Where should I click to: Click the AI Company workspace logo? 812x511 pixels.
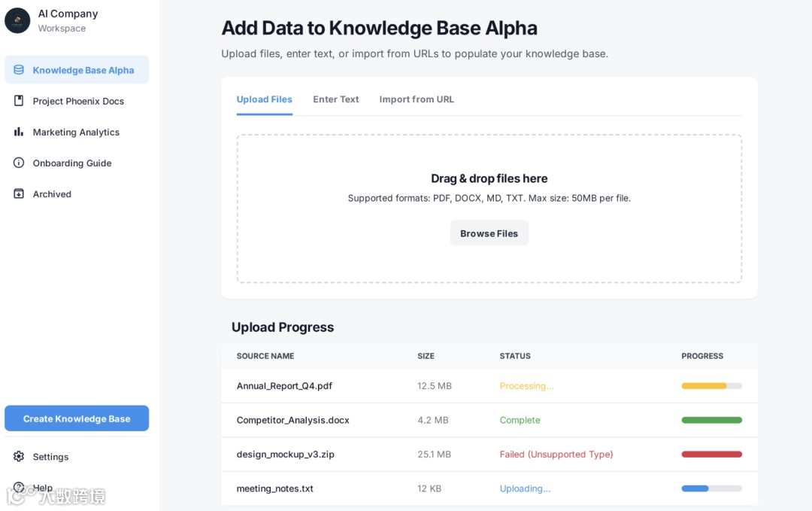pos(17,20)
